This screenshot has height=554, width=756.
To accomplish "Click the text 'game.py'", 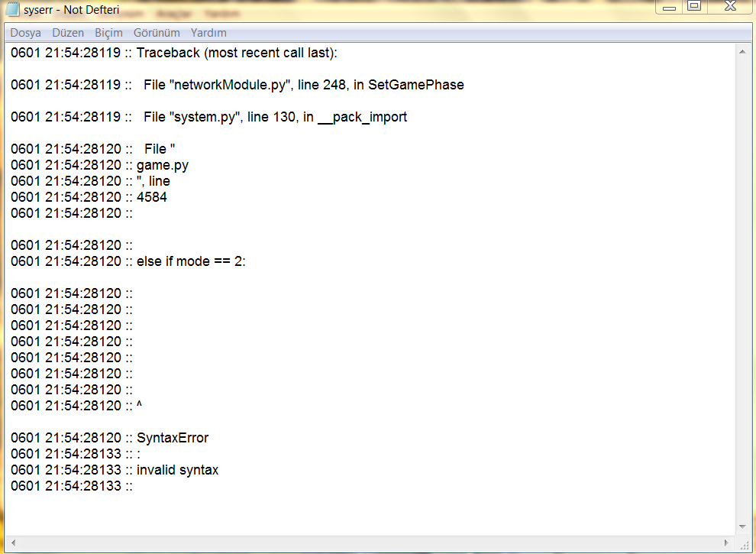I will coord(163,165).
